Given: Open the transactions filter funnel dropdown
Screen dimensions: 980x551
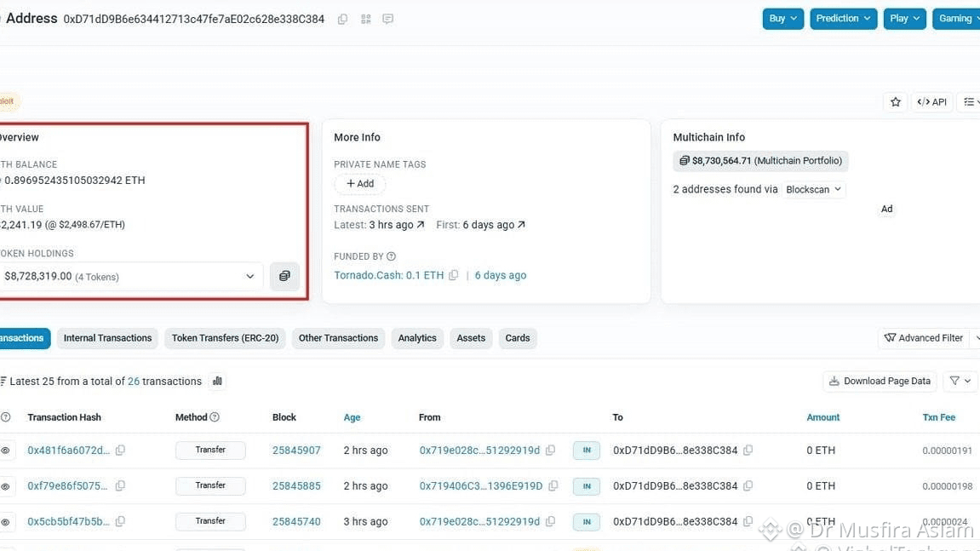Looking at the screenshot, I should coord(960,381).
